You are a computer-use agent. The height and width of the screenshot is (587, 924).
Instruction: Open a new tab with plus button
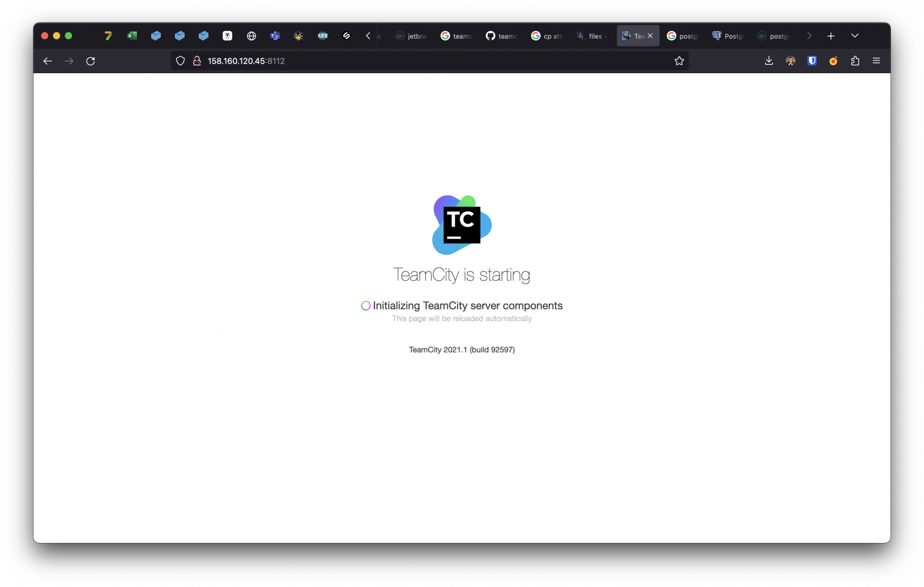point(831,36)
